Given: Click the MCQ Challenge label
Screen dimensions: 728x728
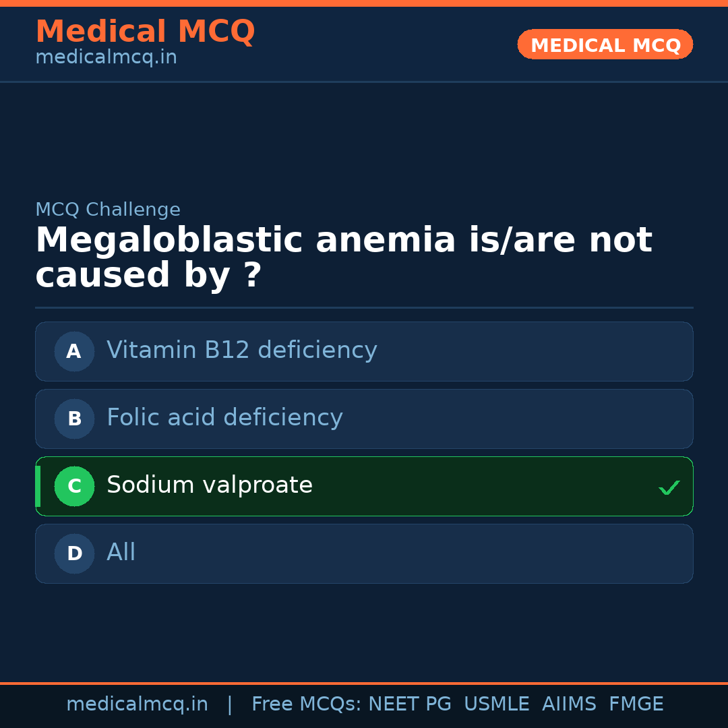Looking at the screenshot, I should tap(108, 210).
